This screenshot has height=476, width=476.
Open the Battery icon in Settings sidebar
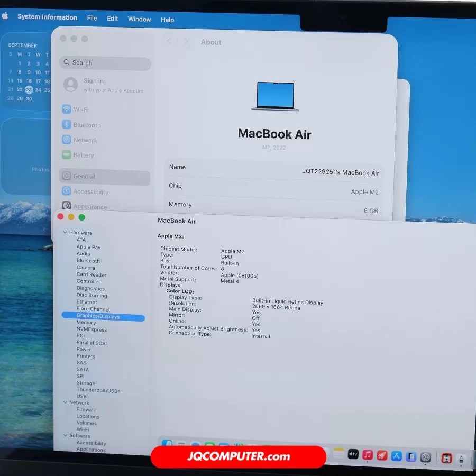(x=67, y=154)
